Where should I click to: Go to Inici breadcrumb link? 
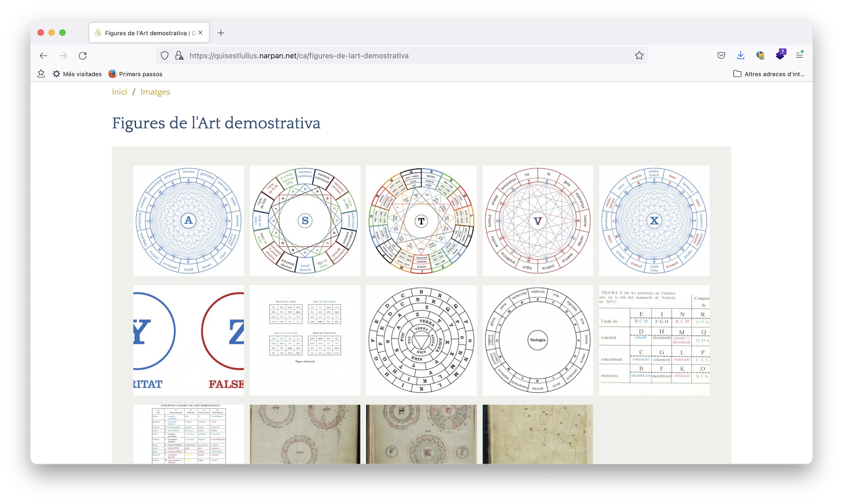(x=119, y=92)
